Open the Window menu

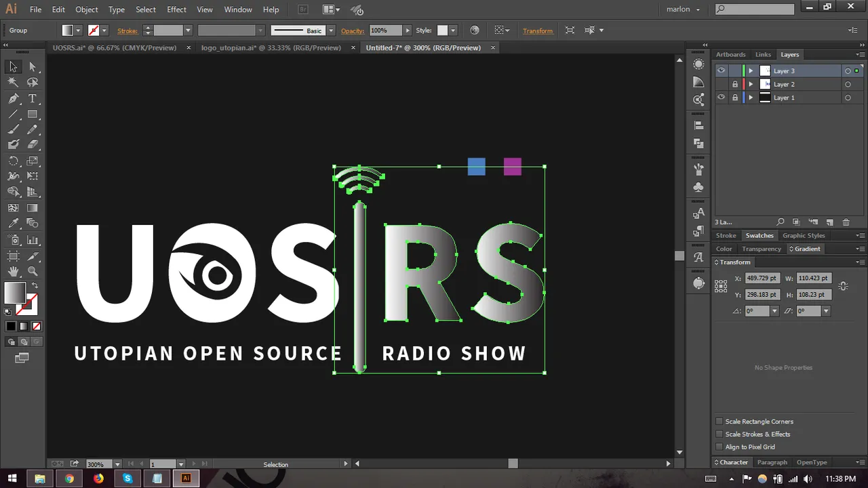coord(238,9)
